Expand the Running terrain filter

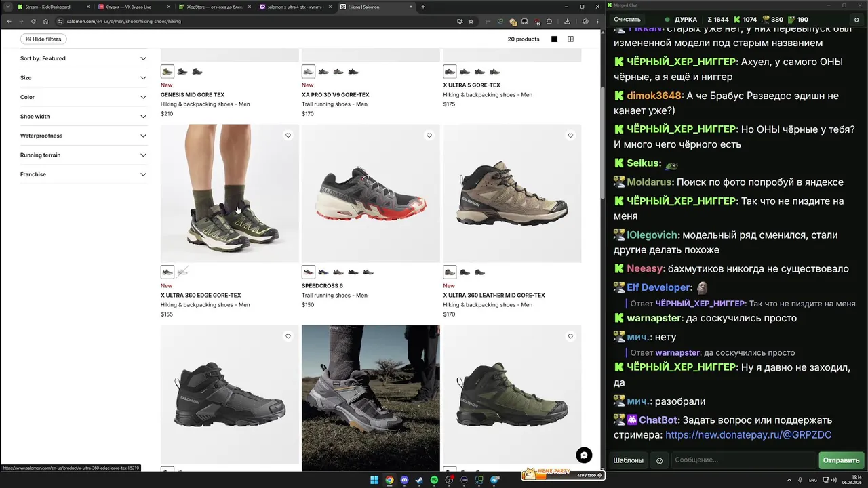[83, 155]
